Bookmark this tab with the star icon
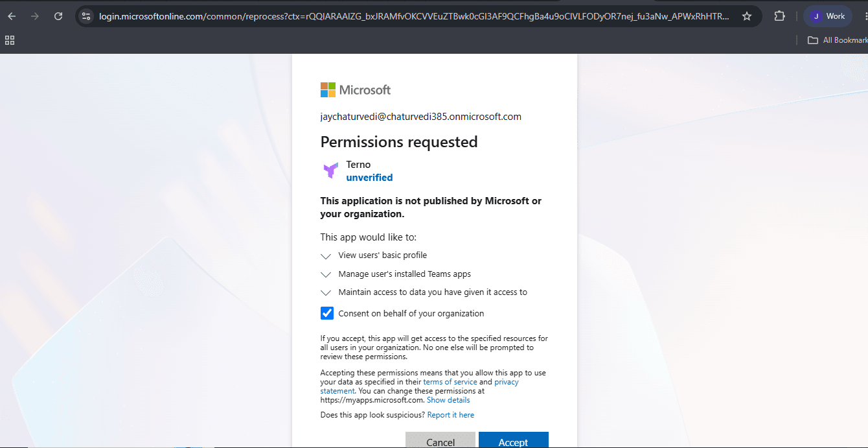Viewport: 868px width, 448px height. point(747,16)
